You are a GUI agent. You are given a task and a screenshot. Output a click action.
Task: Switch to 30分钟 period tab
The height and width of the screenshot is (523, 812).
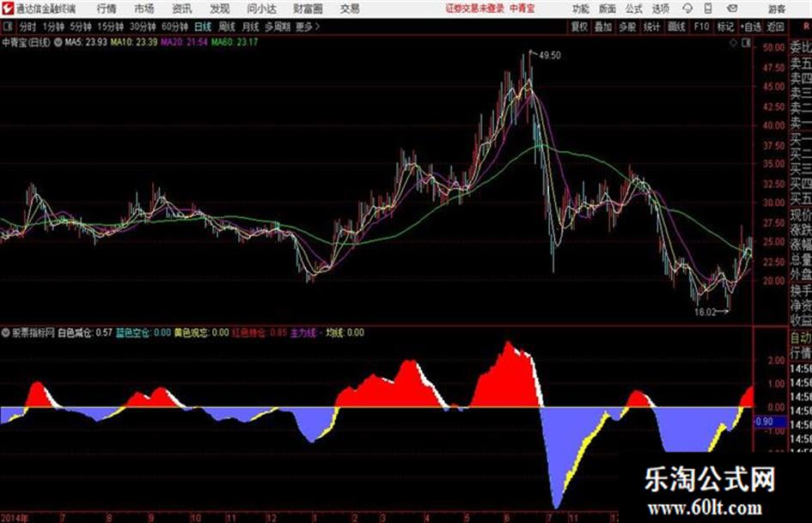[143, 27]
